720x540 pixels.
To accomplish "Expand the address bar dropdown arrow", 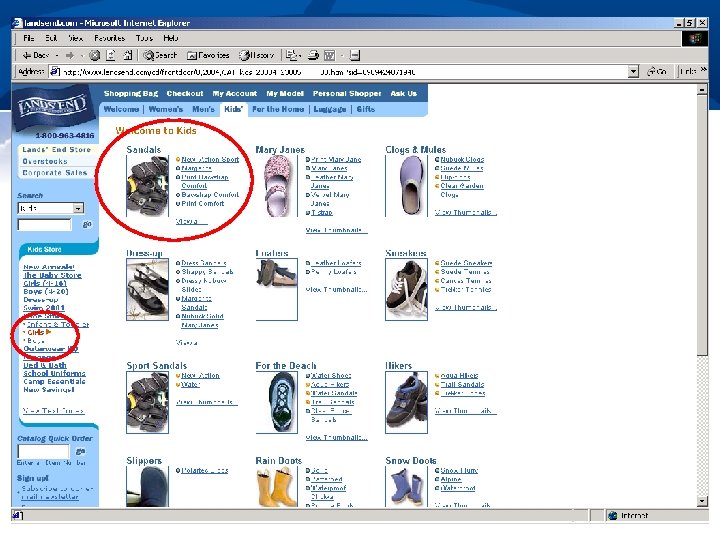I will pyautogui.click(x=634, y=72).
